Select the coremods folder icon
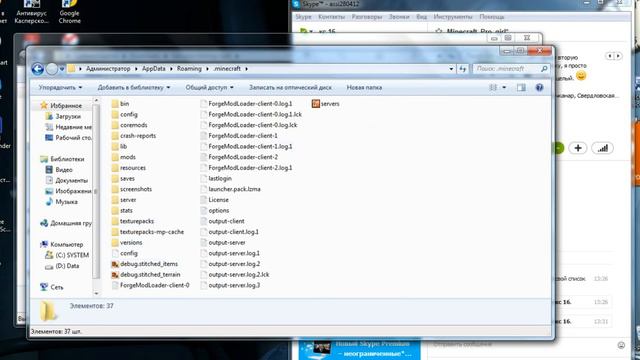 (115, 125)
